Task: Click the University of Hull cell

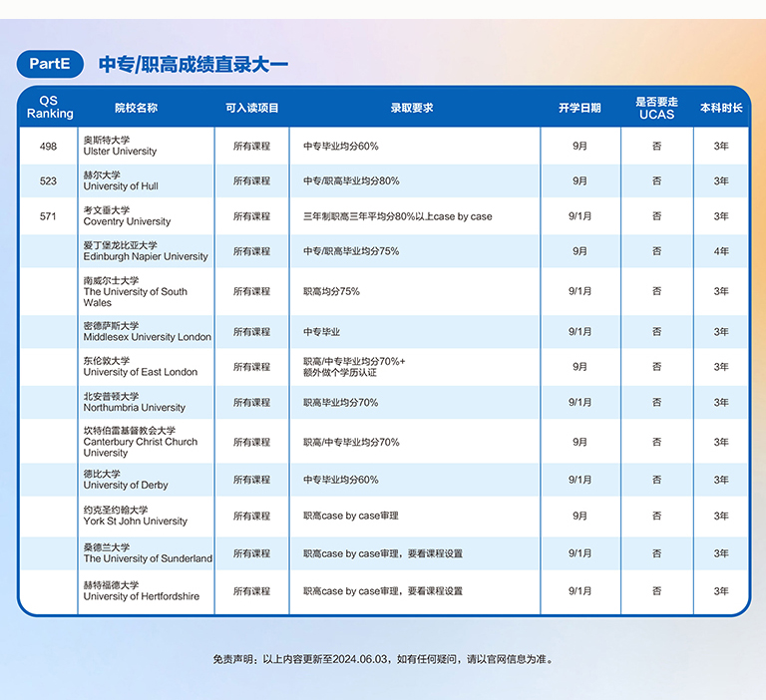Action: (146, 180)
